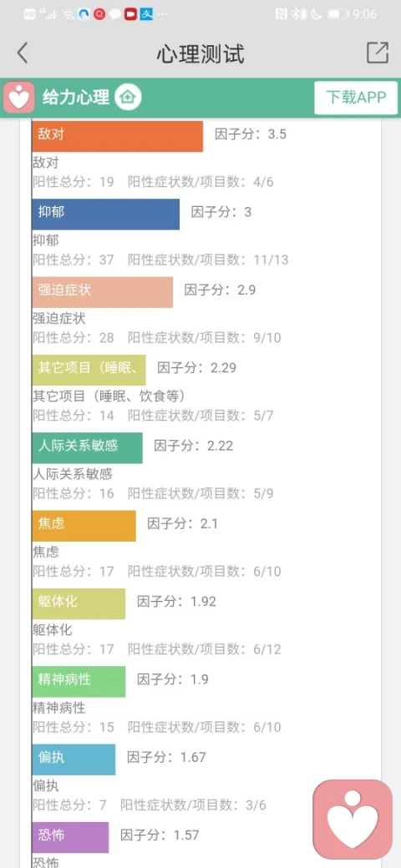
Task: Select the light blue 偏执 bar
Action: point(74,759)
